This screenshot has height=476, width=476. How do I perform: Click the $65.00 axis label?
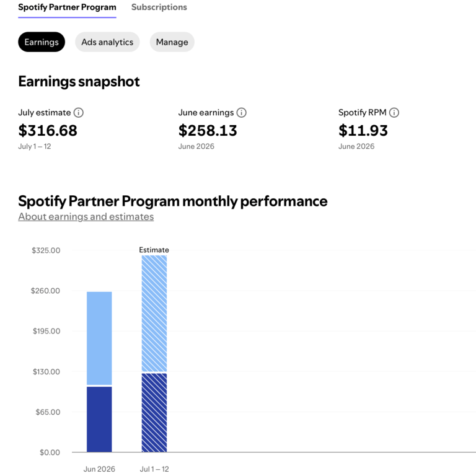click(48, 412)
